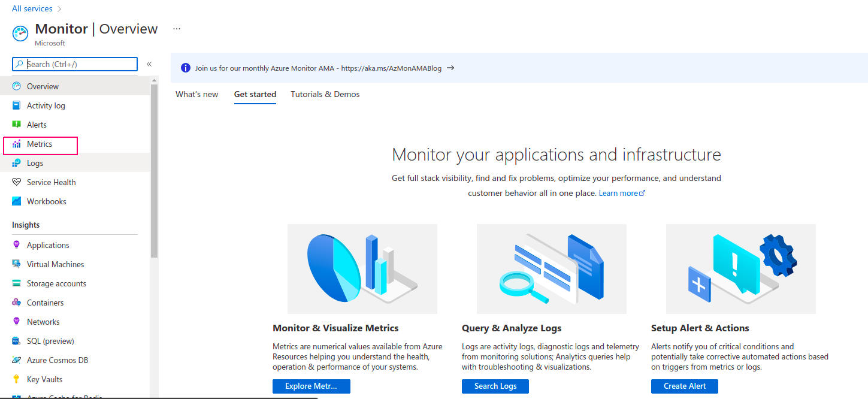Click the Search Logs button

tap(495, 386)
